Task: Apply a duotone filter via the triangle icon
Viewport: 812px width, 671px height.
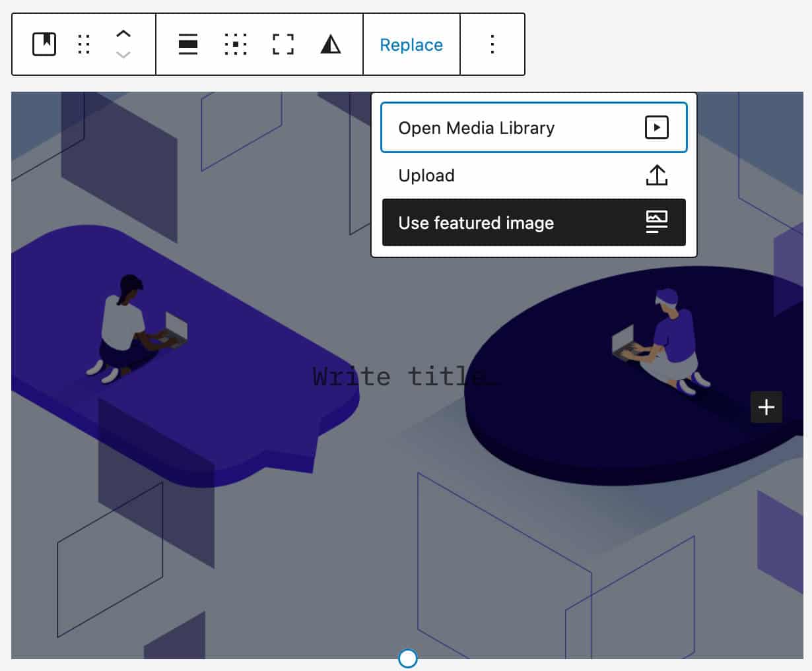Action: pyautogui.click(x=330, y=44)
